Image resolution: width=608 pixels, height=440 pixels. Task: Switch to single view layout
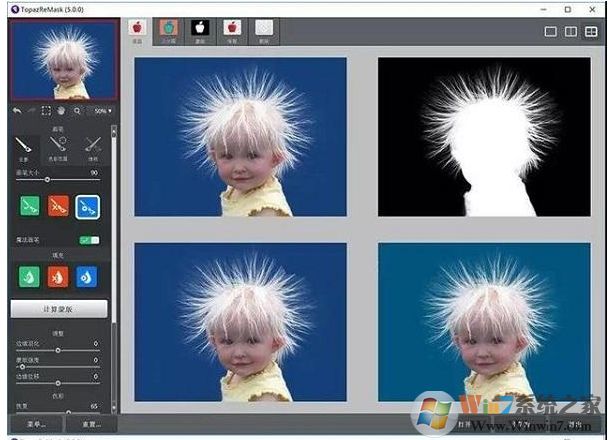point(551,32)
